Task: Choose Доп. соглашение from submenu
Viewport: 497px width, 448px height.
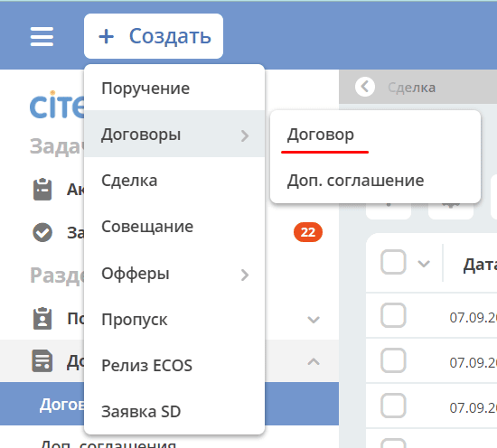Action: 355,181
